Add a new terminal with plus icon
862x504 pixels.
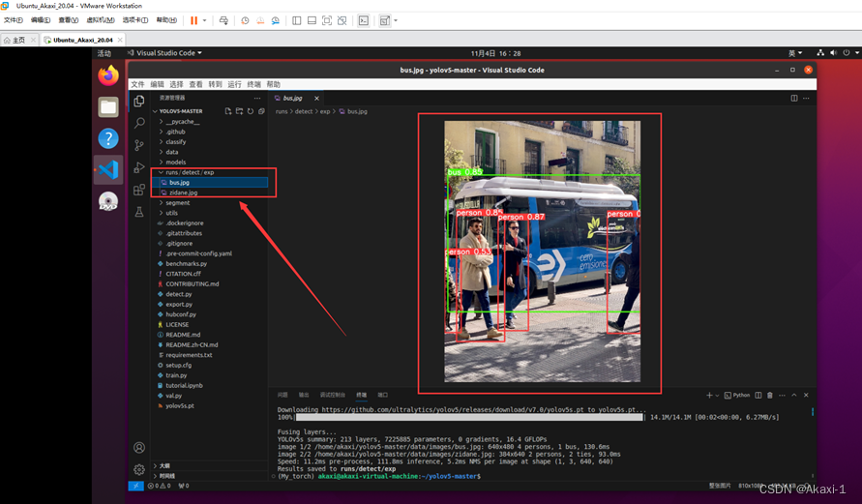709,396
